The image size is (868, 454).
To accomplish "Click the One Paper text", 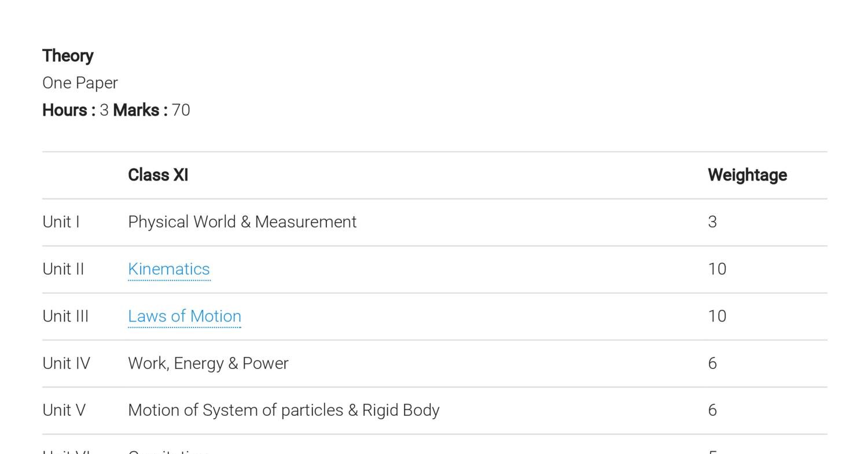I will click(80, 83).
